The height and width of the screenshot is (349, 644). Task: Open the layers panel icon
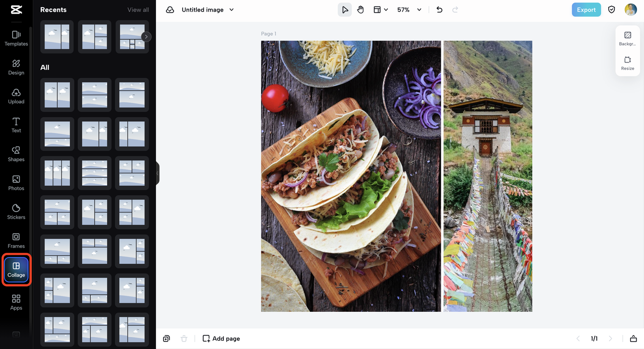tap(633, 338)
